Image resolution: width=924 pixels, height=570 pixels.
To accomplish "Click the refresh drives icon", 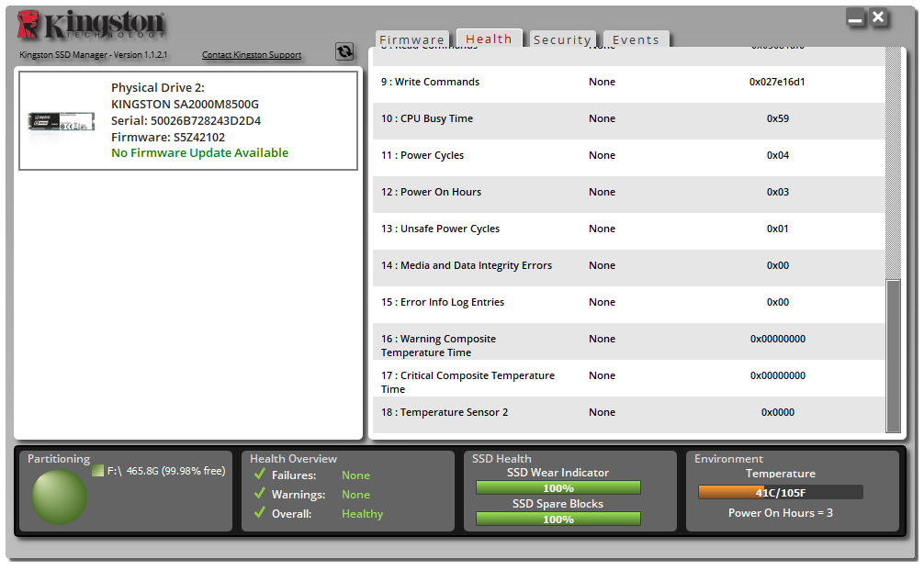I will [x=344, y=51].
